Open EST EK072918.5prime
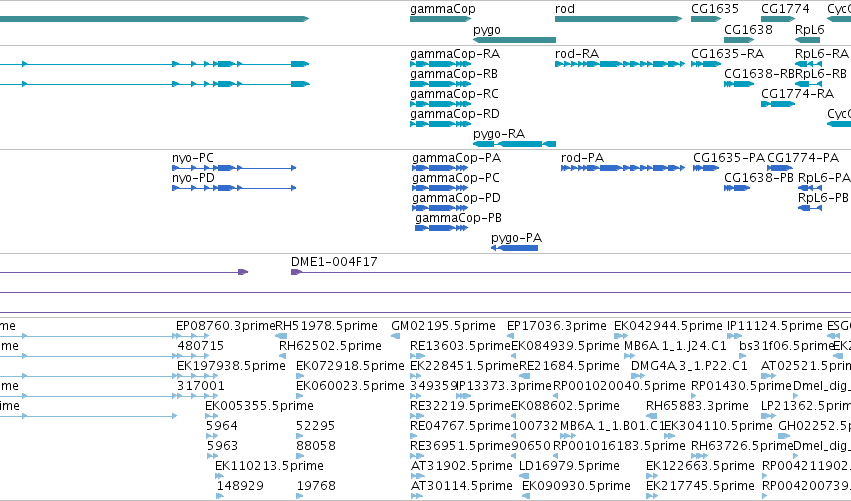 point(350,366)
